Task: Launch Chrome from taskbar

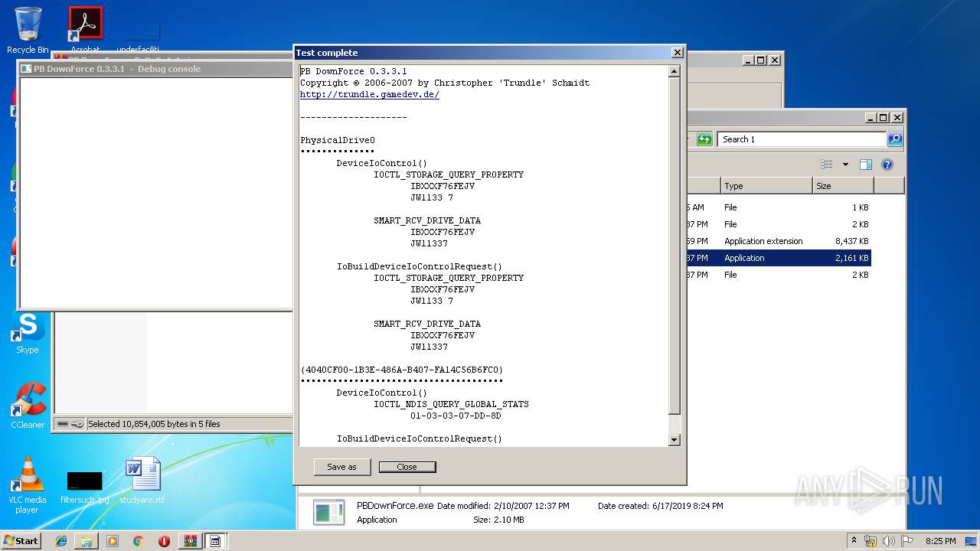Action: point(138,541)
